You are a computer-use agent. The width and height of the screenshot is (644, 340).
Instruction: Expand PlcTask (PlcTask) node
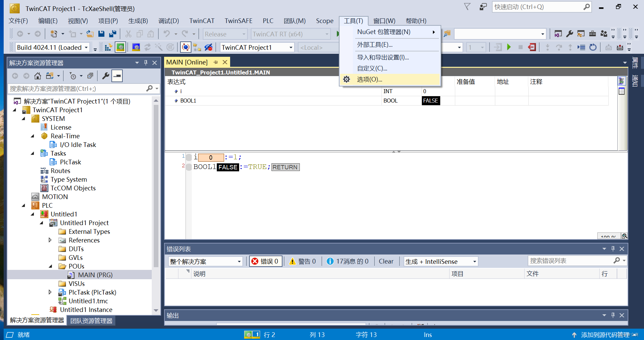(x=50, y=292)
